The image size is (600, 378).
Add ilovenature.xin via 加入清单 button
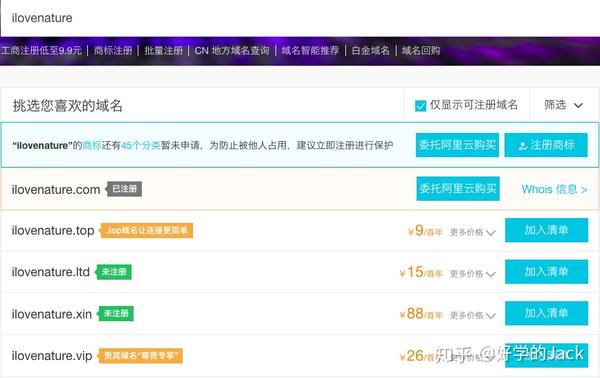[546, 313]
